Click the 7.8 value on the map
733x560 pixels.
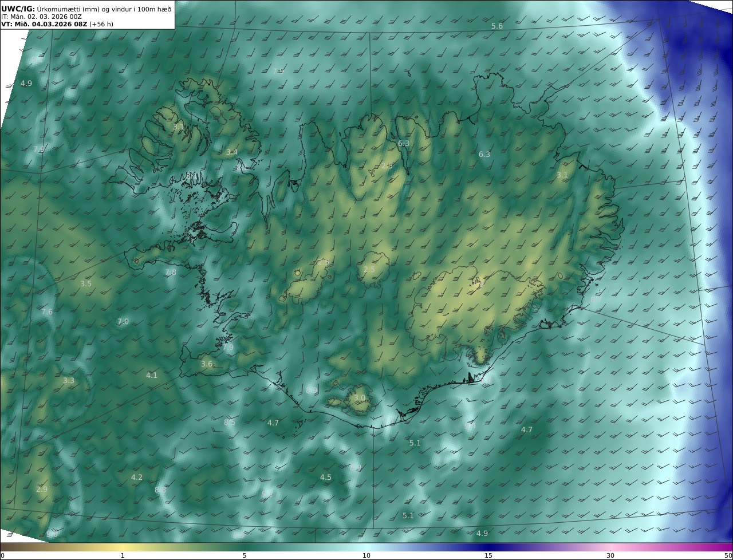coord(171,273)
